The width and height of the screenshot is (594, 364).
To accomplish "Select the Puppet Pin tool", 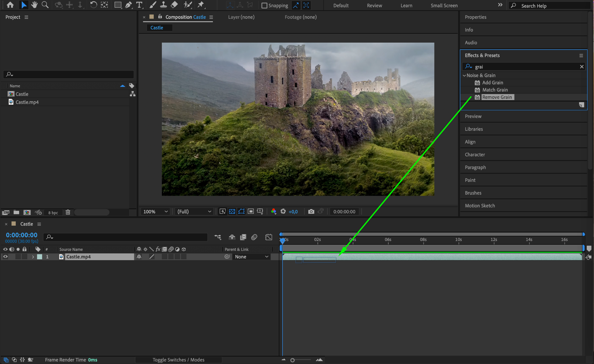I will tap(201, 5).
